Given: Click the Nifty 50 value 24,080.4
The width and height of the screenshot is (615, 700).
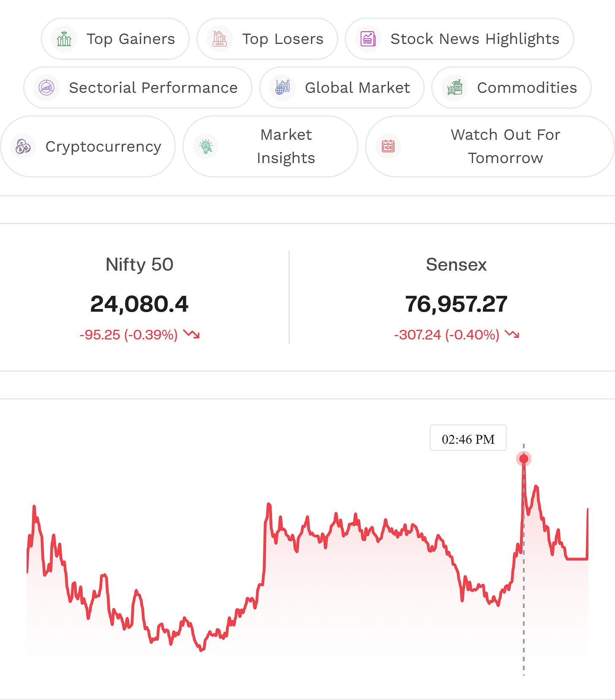Looking at the screenshot, I should pyautogui.click(x=139, y=304).
